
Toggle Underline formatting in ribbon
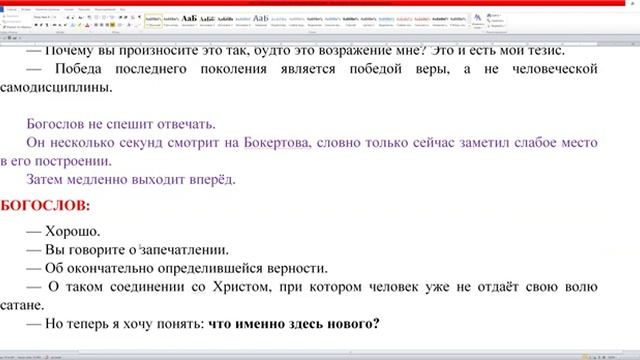point(47,25)
